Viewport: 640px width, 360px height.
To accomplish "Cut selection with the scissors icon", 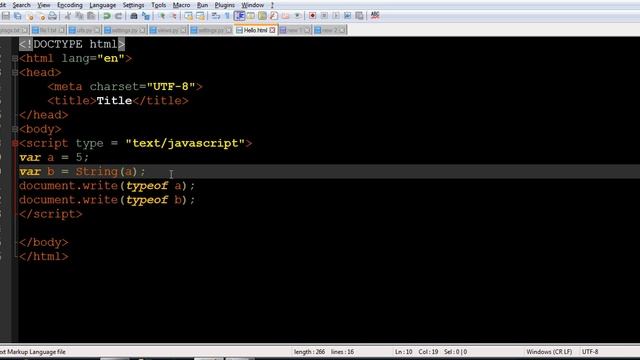I will pyautogui.click(x=67, y=16).
